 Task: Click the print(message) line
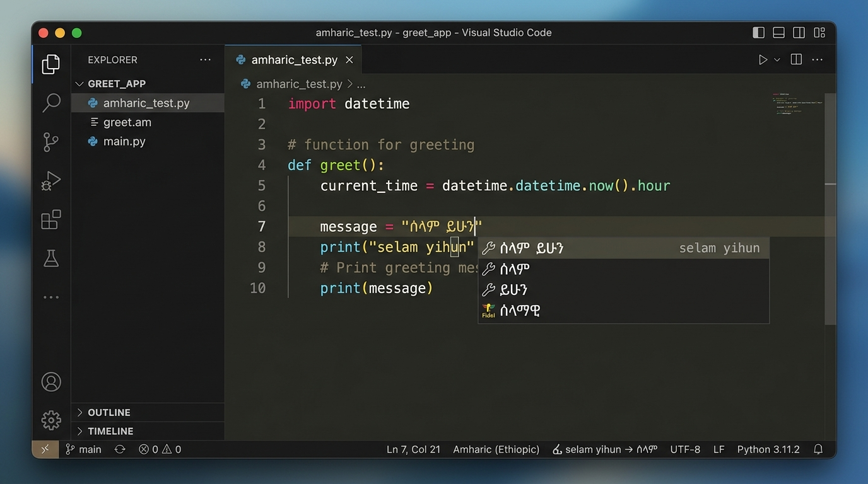(377, 288)
